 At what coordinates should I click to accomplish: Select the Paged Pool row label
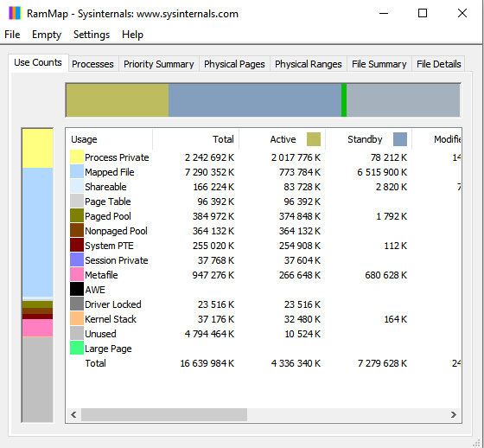click(108, 216)
